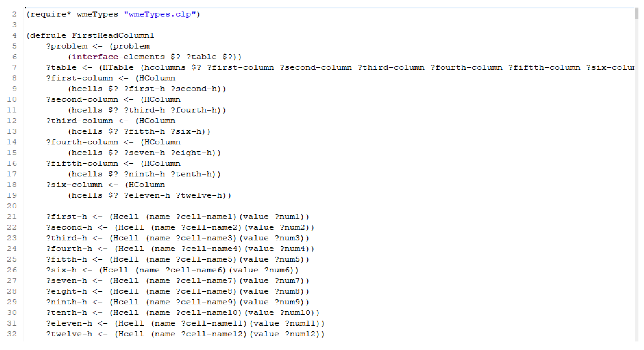This screenshot has height=350, width=644.
Task: Click ?seven-h pattern binding on line 27
Action: (66, 281)
